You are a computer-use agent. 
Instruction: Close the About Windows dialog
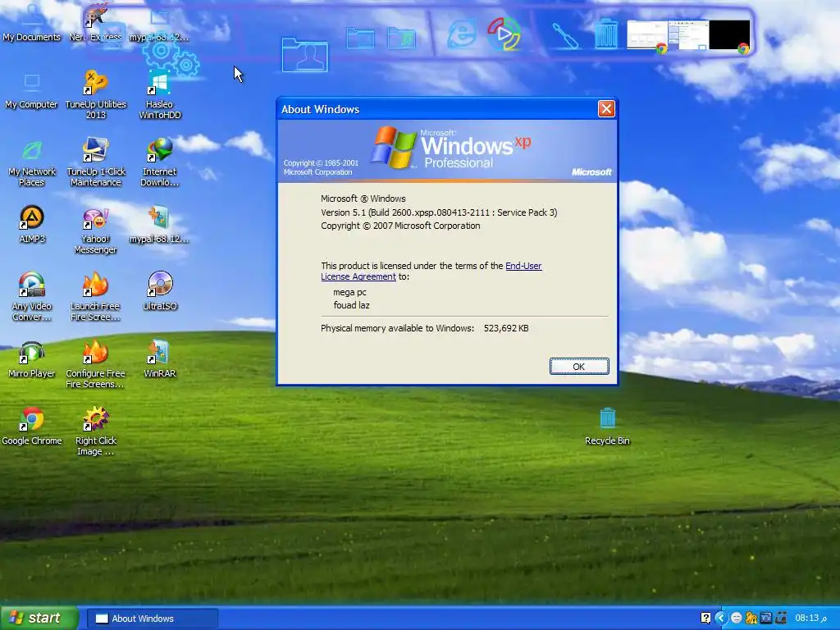click(x=606, y=109)
